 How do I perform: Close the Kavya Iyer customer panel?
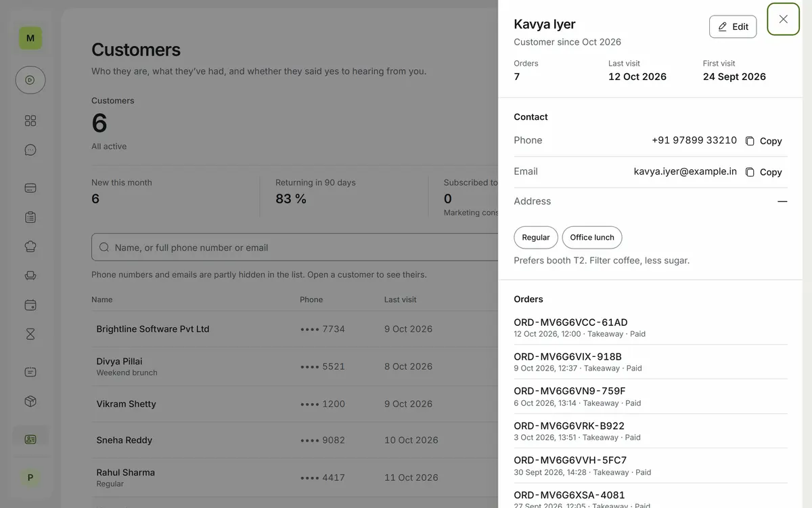point(783,19)
